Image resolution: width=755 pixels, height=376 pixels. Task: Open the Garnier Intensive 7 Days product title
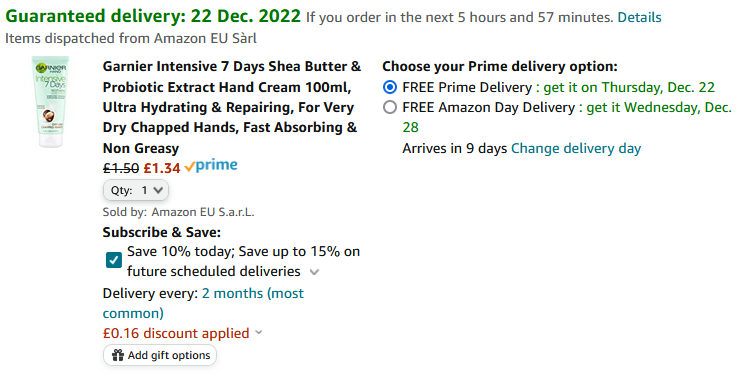[x=232, y=107]
